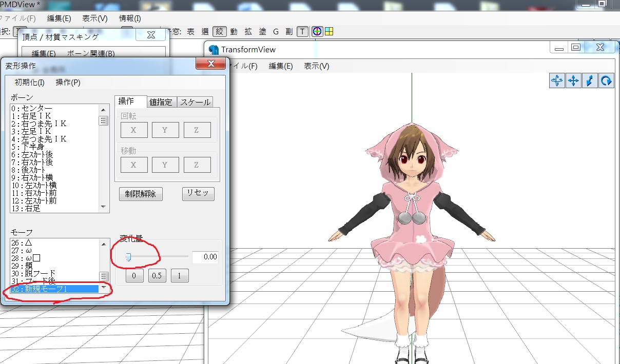Click the rotation X button
The width and height of the screenshot is (620, 364).
(134, 130)
